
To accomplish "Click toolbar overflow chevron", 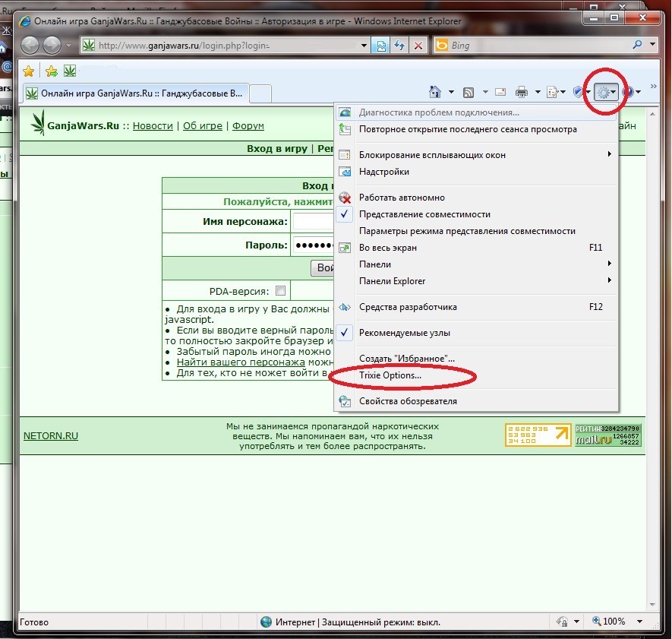I will [654, 86].
